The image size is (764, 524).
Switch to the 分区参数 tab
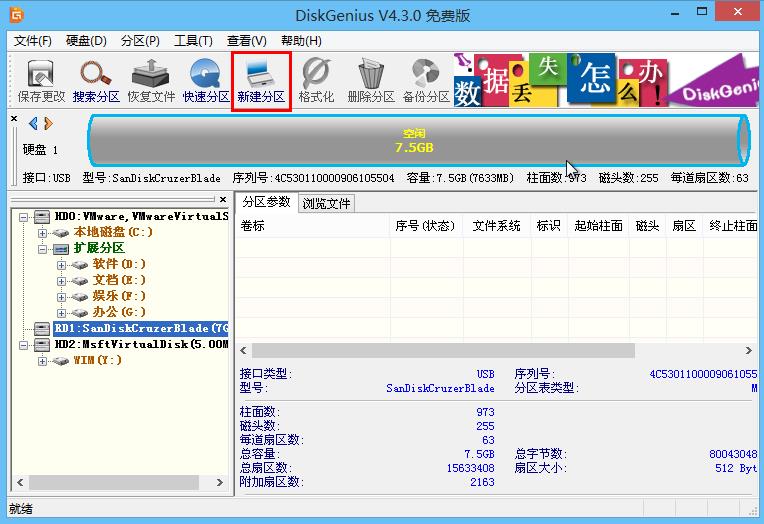pos(266,202)
